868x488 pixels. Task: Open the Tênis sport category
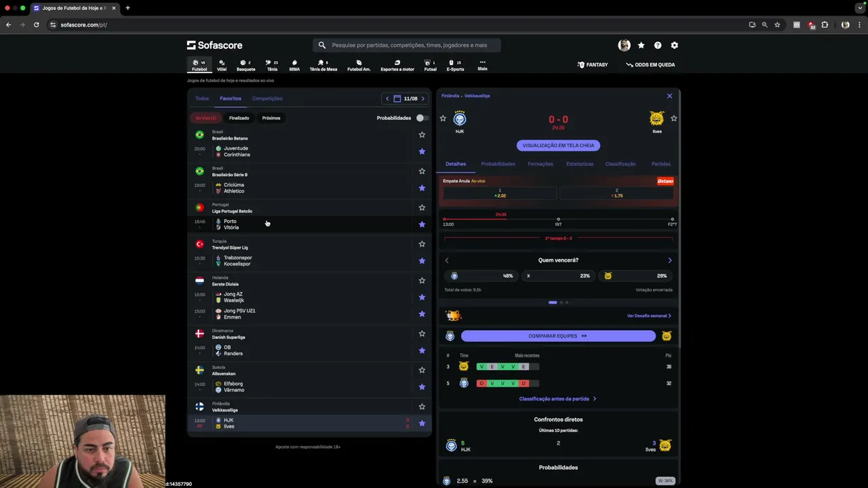pyautogui.click(x=272, y=65)
